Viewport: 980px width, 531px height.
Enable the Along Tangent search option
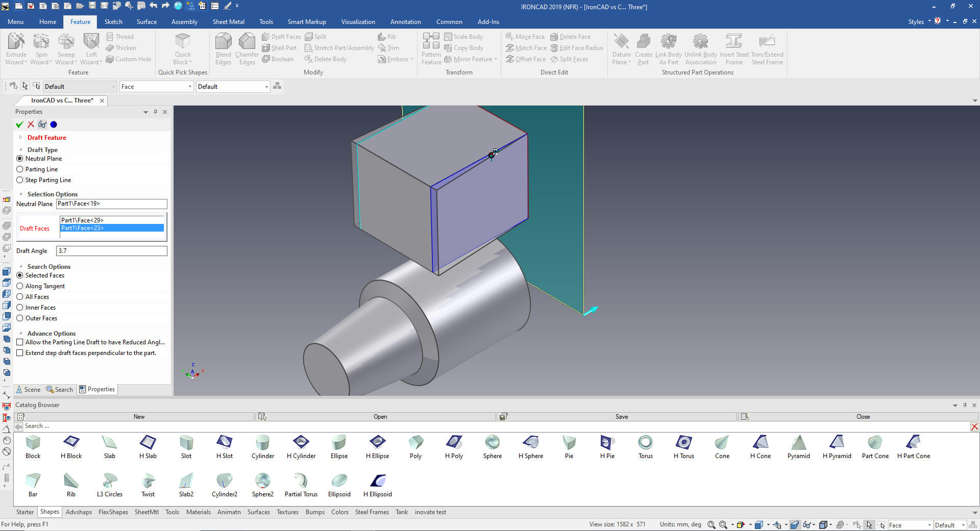point(20,286)
